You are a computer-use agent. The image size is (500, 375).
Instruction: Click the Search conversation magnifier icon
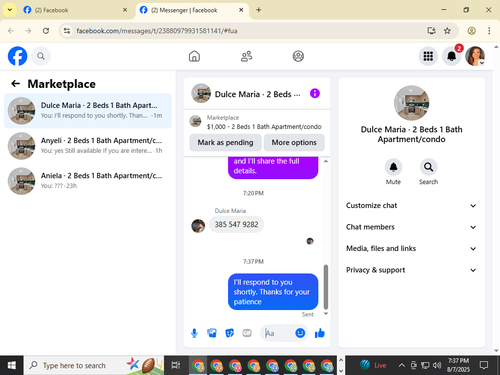click(x=428, y=167)
